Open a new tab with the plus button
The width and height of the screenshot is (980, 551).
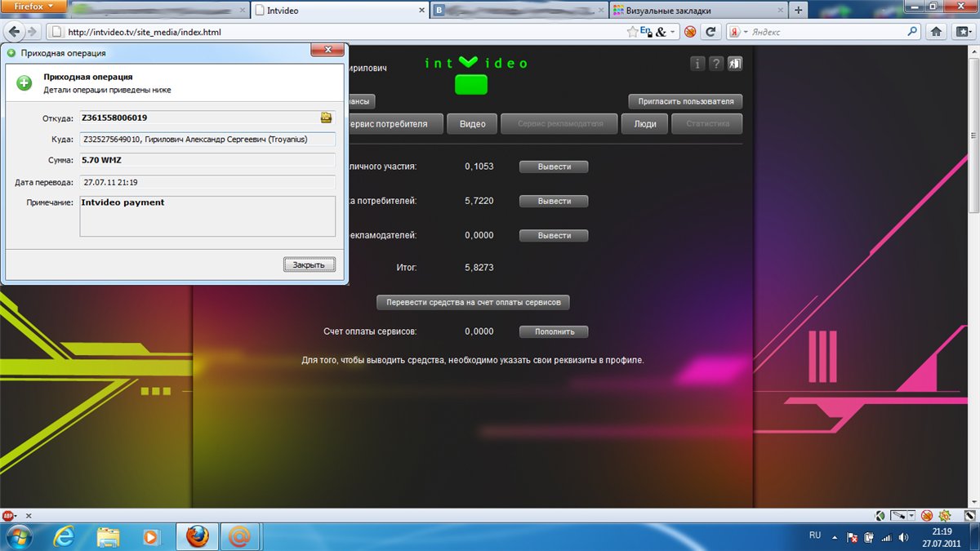[799, 10]
